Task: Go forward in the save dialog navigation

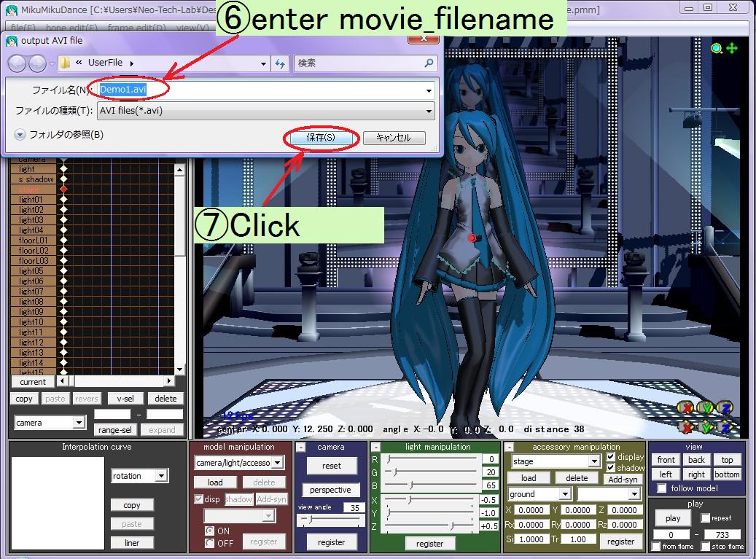Action: pos(37,63)
